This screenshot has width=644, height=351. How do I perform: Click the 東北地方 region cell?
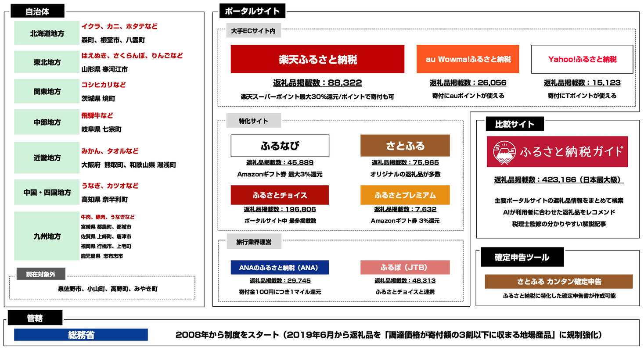pos(47,62)
